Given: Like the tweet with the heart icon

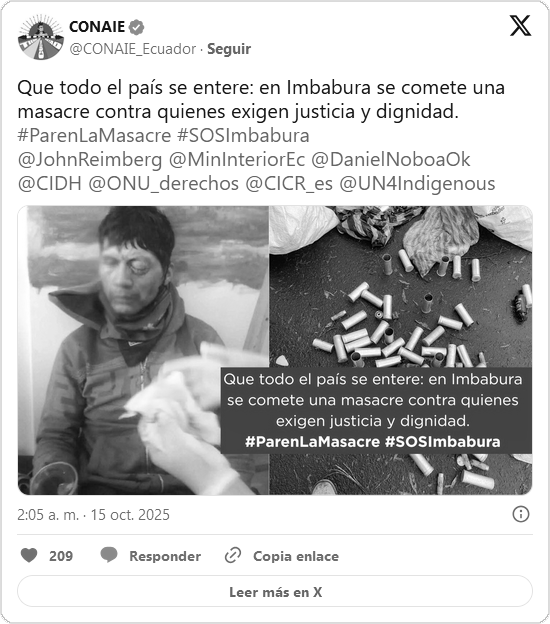Looking at the screenshot, I should (x=29, y=555).
